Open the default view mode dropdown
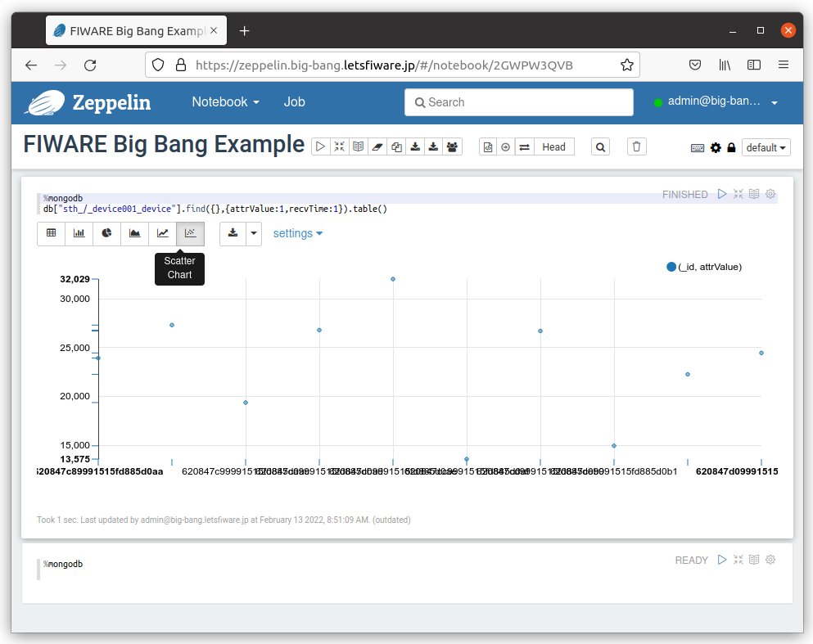 (x=766, y=147)
